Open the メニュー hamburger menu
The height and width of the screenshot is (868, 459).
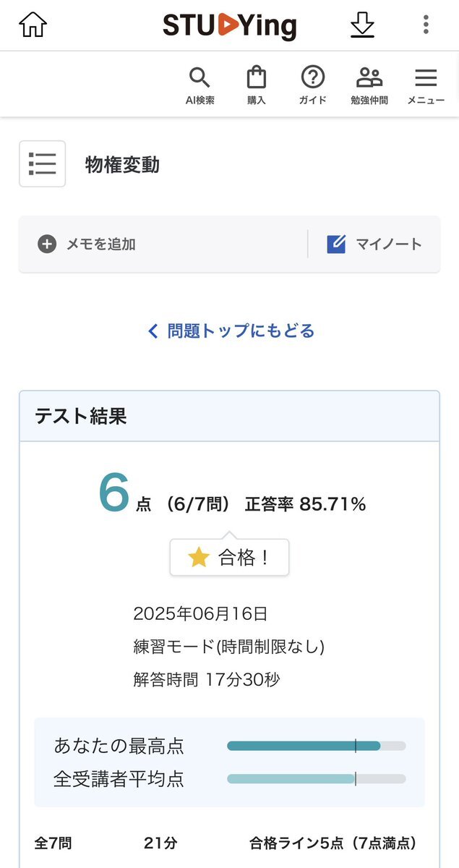426,85
